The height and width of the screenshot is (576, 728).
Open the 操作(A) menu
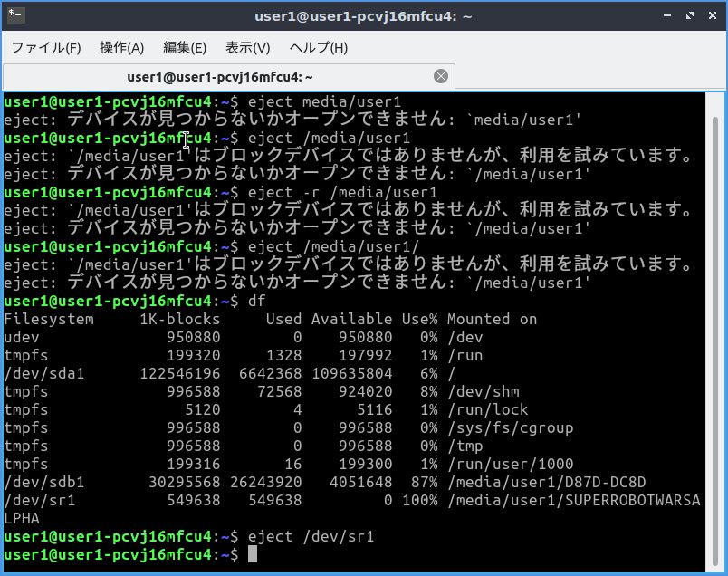pos(121,47)
